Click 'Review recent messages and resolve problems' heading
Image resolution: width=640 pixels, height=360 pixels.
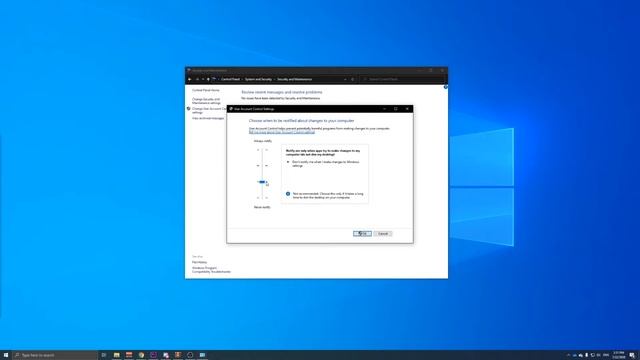[x=282, y=92]
